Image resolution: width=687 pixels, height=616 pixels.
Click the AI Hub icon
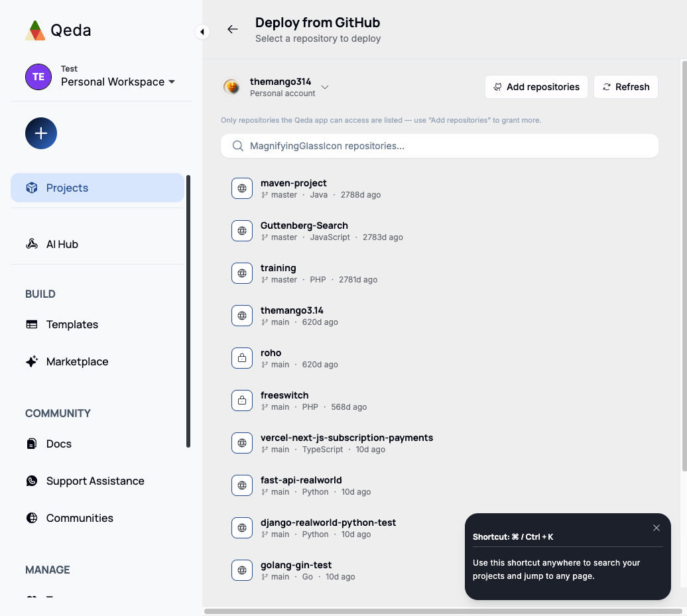click(x=32, y=244)
